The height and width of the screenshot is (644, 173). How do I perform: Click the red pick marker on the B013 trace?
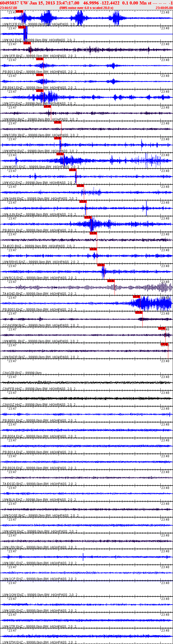point(40,59)
